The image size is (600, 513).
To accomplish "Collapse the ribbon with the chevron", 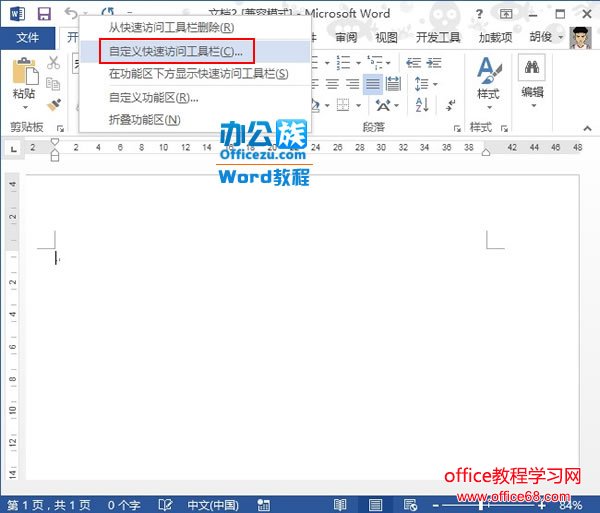I will click(588, 128).
